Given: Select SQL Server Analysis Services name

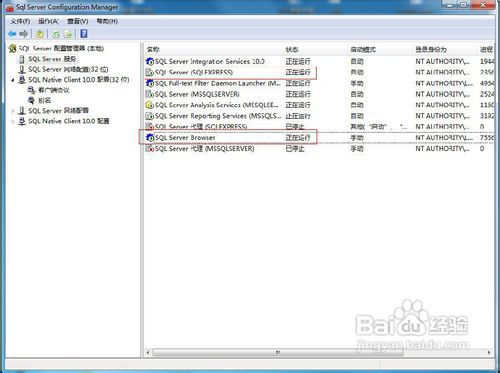Looking at the screenshot, I should pyautogui.click(x=217, y=105).
